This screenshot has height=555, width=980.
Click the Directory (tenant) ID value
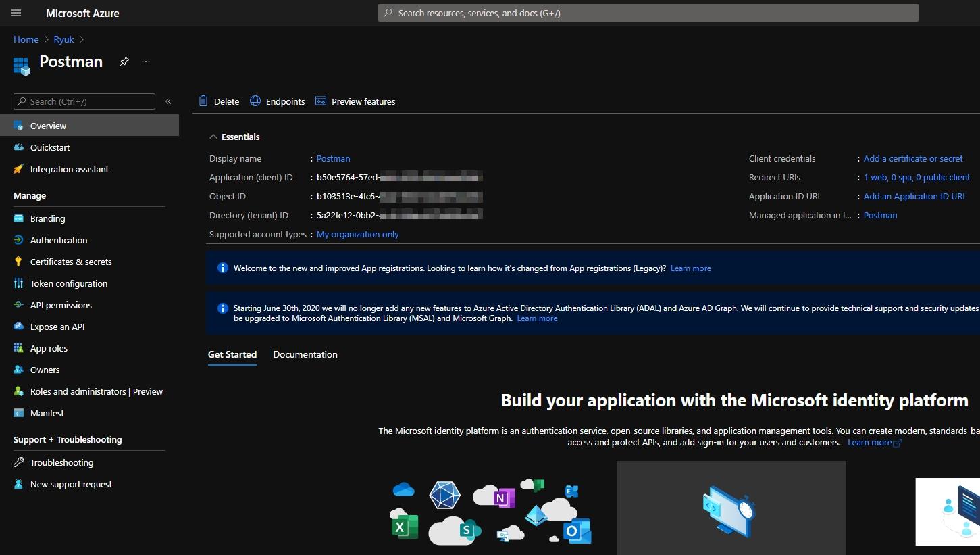400,215
